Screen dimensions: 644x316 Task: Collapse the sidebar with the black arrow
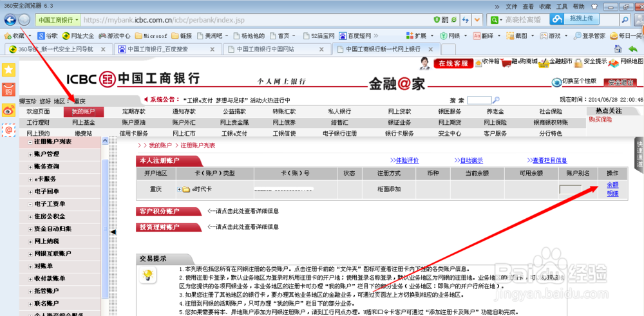(114, 232)
